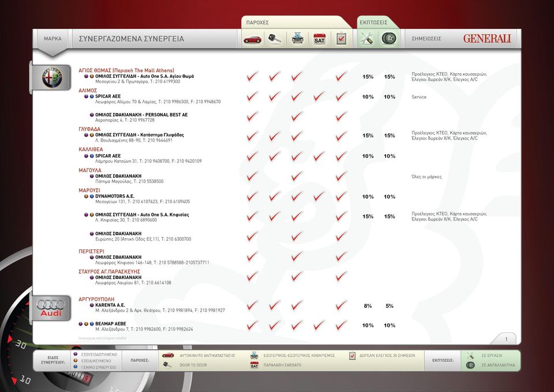Click page number 1 at the bottom corner

coord(506,339)
